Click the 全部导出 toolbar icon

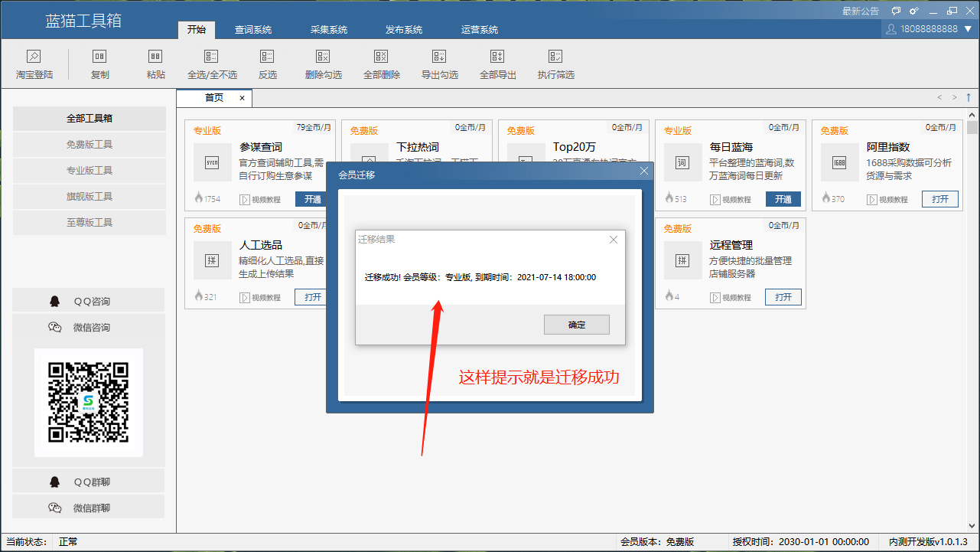[x=497, y=57]
